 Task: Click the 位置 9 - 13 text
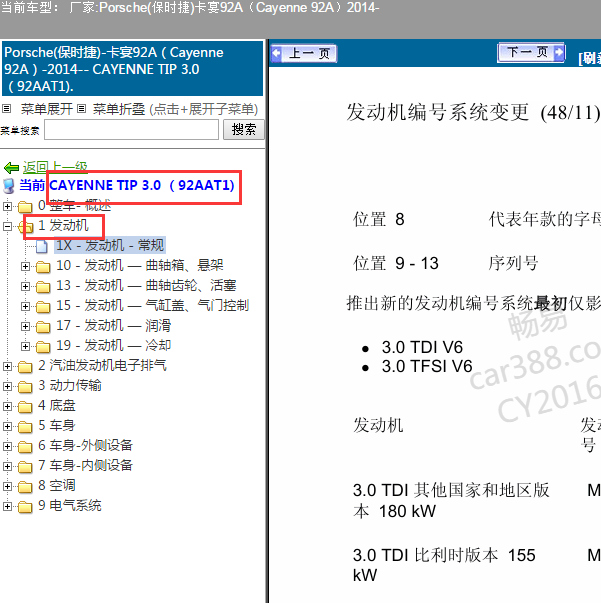coord(396,263)
